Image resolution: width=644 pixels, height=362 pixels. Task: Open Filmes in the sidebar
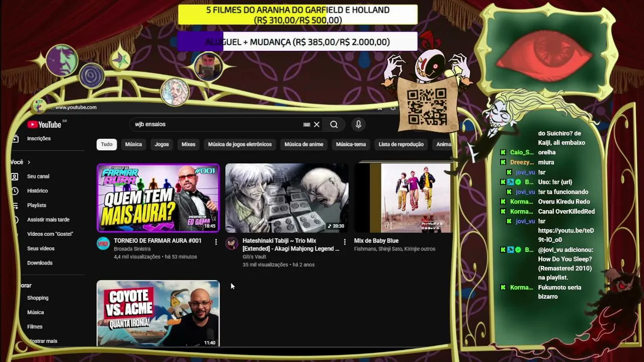(35, 327)
